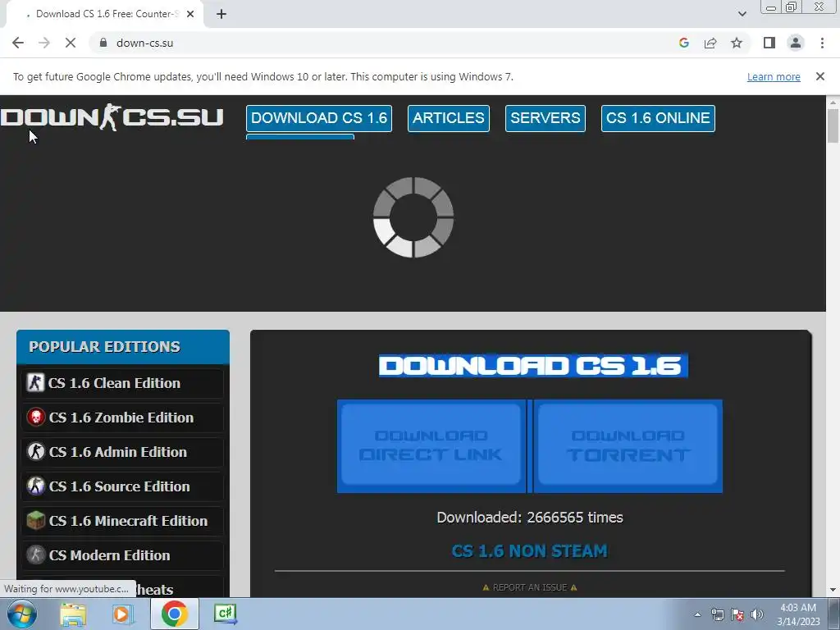The height and width of the screenshot is (630, 840).
Task: Click the Modern Edition icon
Action: [36, 555]
